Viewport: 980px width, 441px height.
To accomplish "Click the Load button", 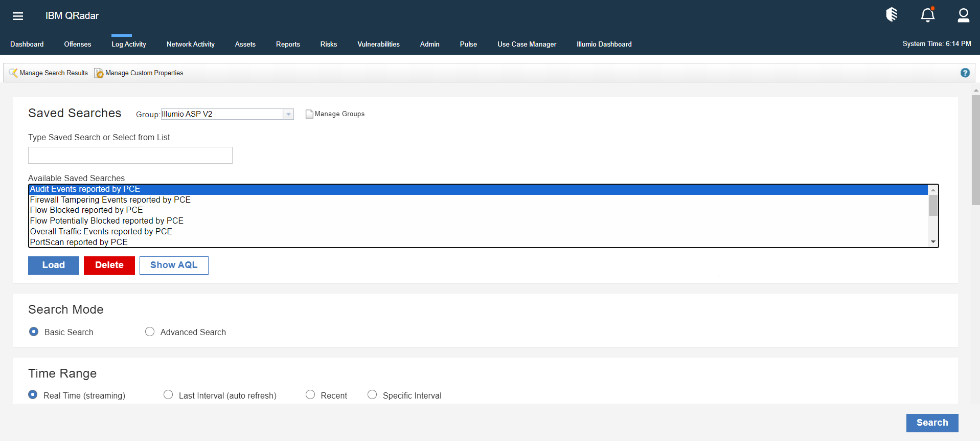I will click(x=54, y=266).
